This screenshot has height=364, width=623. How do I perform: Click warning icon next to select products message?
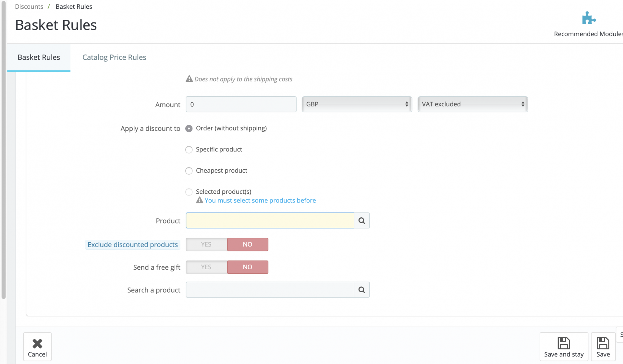point(200,200)
